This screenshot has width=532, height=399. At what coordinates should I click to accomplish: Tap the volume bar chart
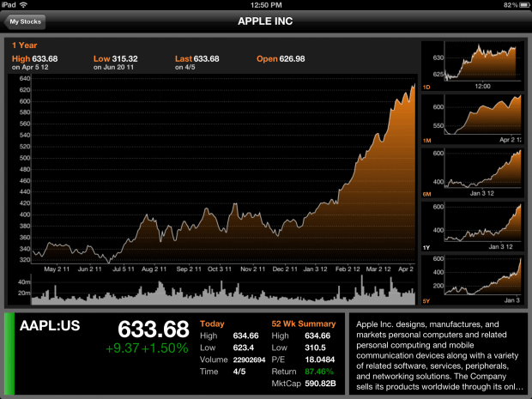[223, 290]
